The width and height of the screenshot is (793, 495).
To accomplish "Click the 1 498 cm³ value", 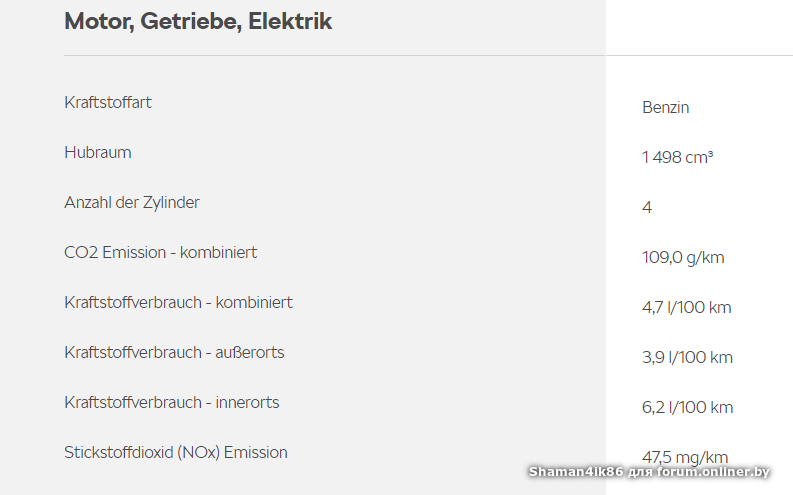I will coord(677,158).
